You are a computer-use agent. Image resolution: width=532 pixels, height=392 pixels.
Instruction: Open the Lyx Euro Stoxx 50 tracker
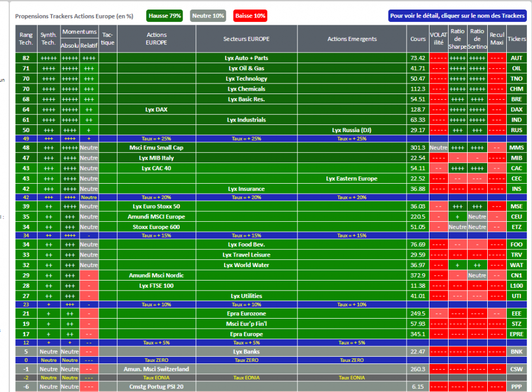click(x=156, y=206)
